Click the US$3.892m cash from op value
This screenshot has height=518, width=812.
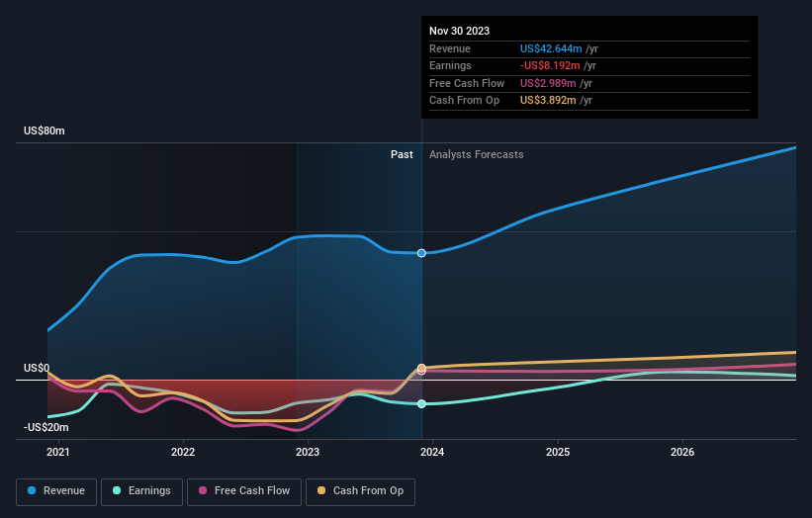[548, 101]
